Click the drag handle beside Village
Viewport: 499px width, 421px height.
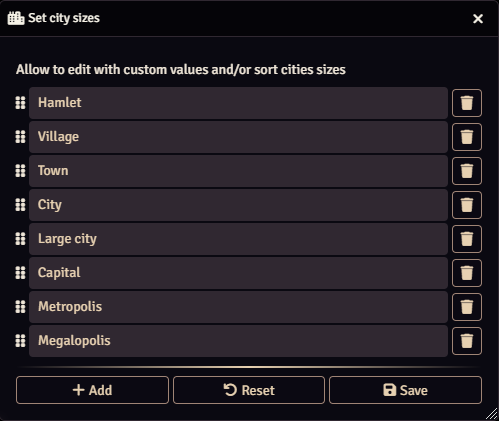tap(20, 137)
